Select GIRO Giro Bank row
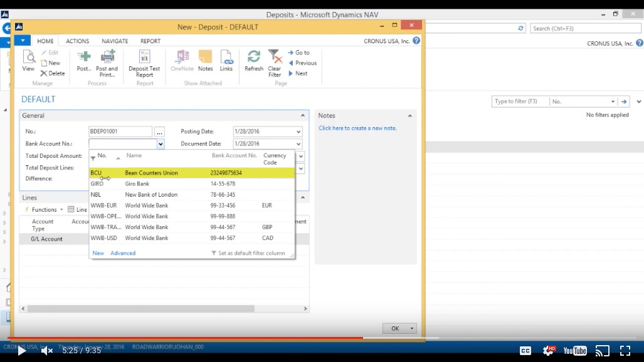 192,184
